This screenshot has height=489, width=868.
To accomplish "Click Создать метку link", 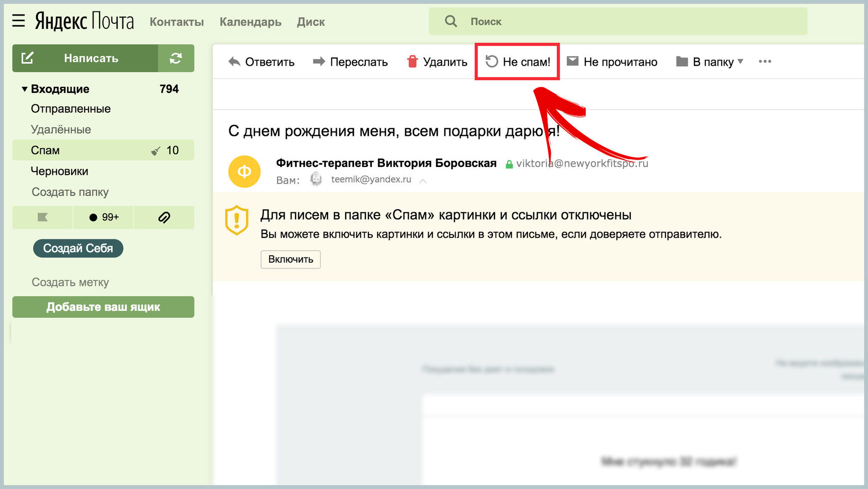I will (70, 282).
